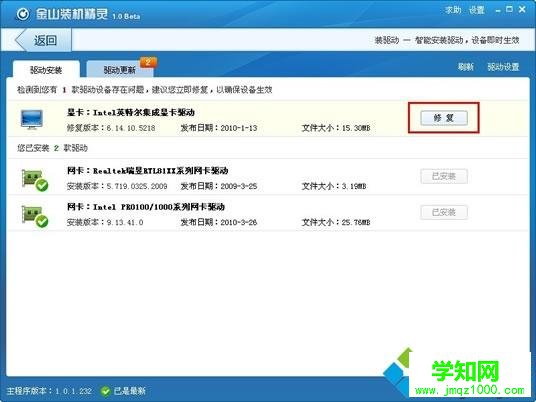Click the orange badge on 驱动更新 tab

pos(148,62)
